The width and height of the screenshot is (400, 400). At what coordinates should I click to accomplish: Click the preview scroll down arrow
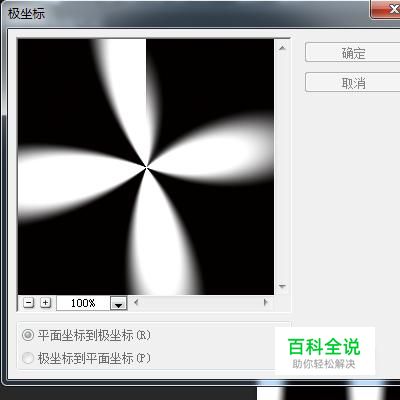tap(282, 286)
